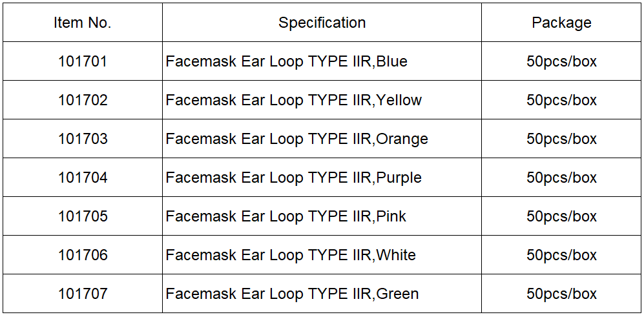Click the Green facemask specification cell
The image size is (644, 317).
[x=322, y=294]
